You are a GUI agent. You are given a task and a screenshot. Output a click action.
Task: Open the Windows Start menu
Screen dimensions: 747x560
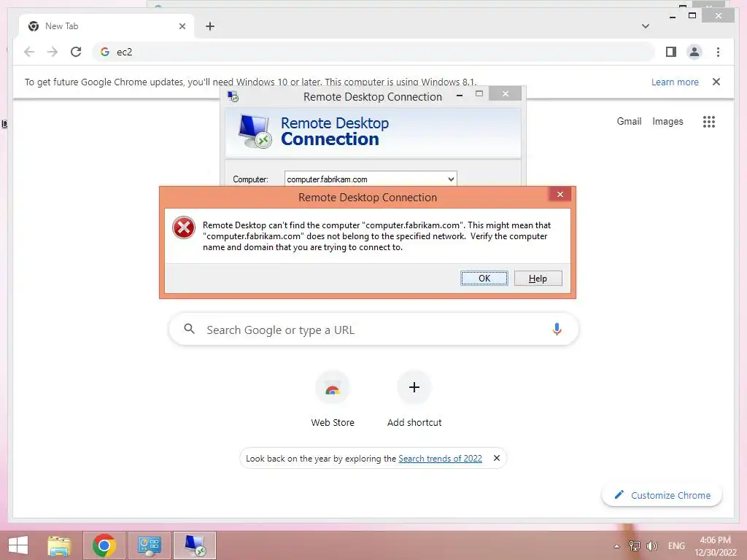(x=18, y=545)
